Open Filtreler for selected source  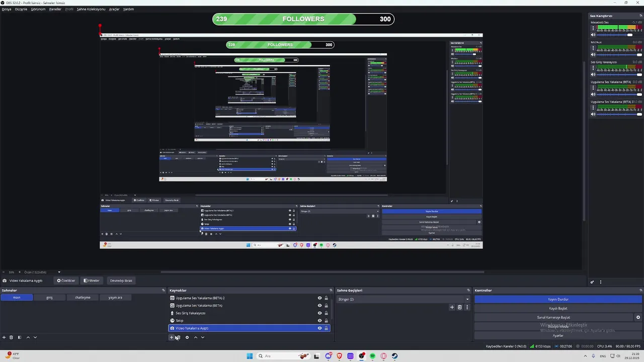pyautogui.click(x=92, y=281)
